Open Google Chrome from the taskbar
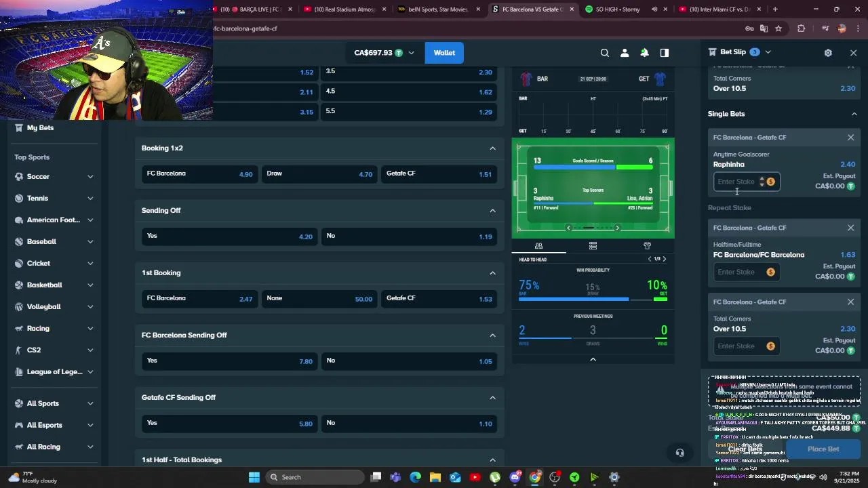Screen dimensions: 868x488 click(535, 477)
